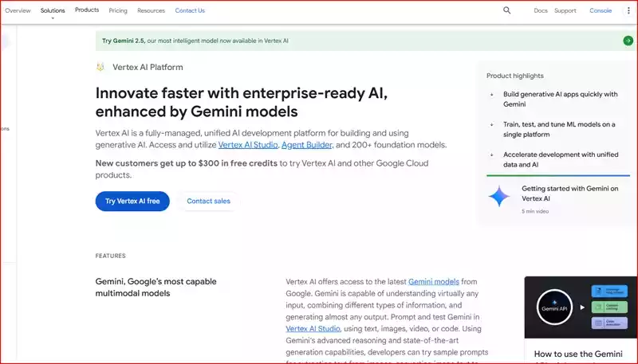Follow the Gemini models hyperlink
Screen dimensions: 638x364
coord(434,281)
